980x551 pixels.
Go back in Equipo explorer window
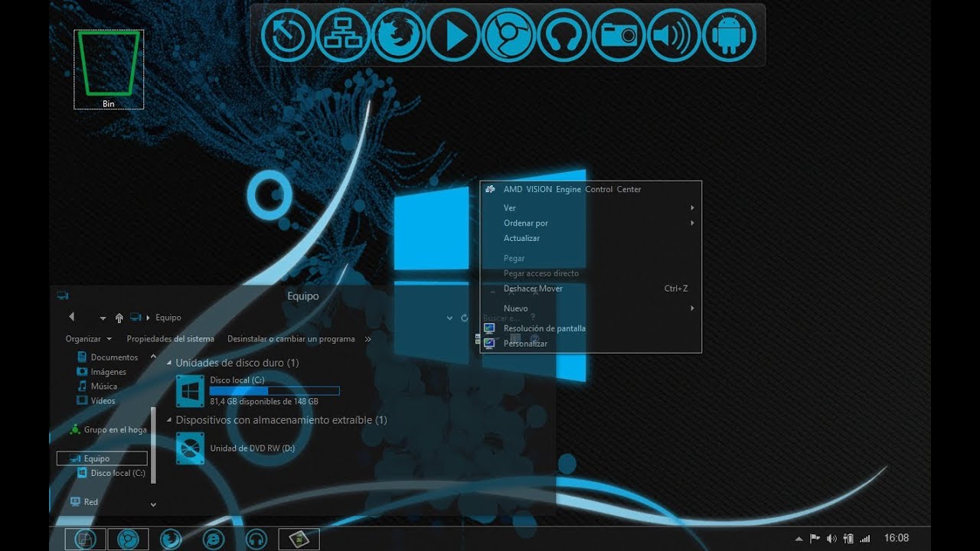click(x=71, y=317)
